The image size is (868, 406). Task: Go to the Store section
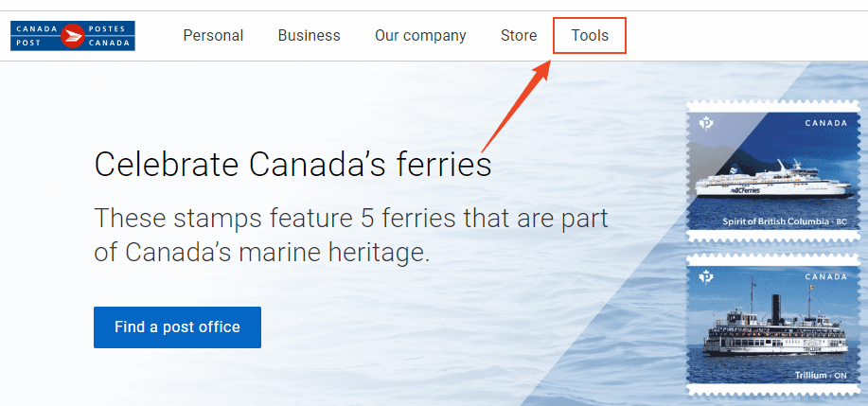point(519,36)
